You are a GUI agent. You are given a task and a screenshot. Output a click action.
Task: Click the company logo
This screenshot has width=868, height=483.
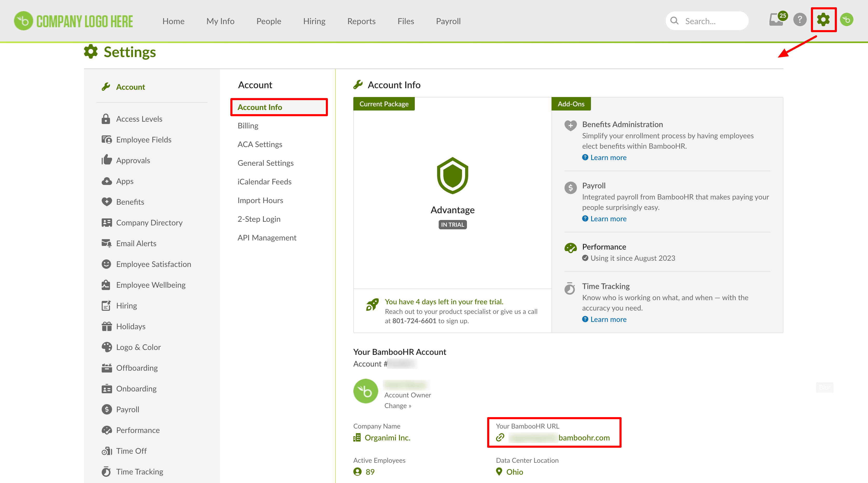(73, 21)
